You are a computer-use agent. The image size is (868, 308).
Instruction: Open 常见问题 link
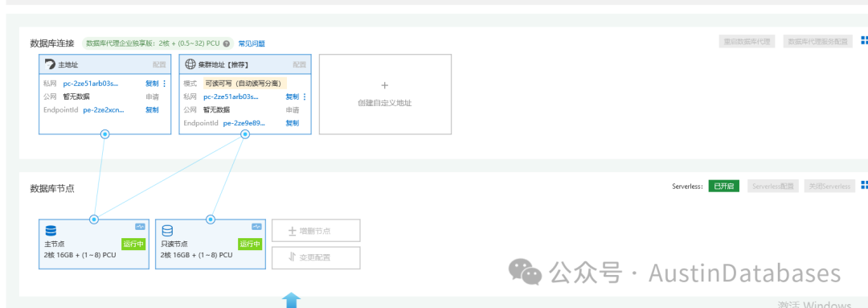[x=252, y=43]
